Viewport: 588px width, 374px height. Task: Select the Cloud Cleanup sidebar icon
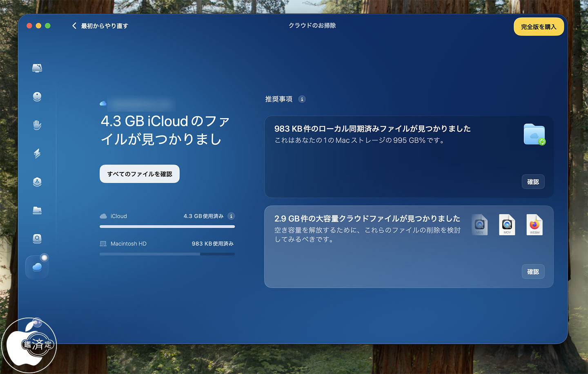(37, 267)
